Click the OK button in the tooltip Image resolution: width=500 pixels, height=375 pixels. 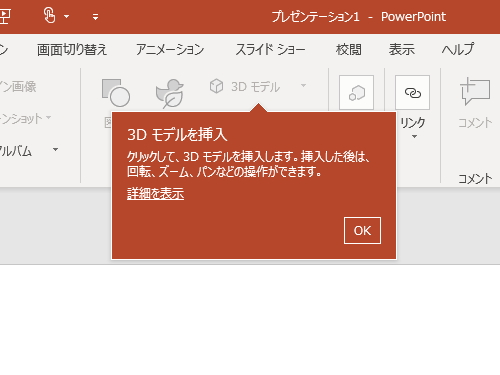(362, 231)
